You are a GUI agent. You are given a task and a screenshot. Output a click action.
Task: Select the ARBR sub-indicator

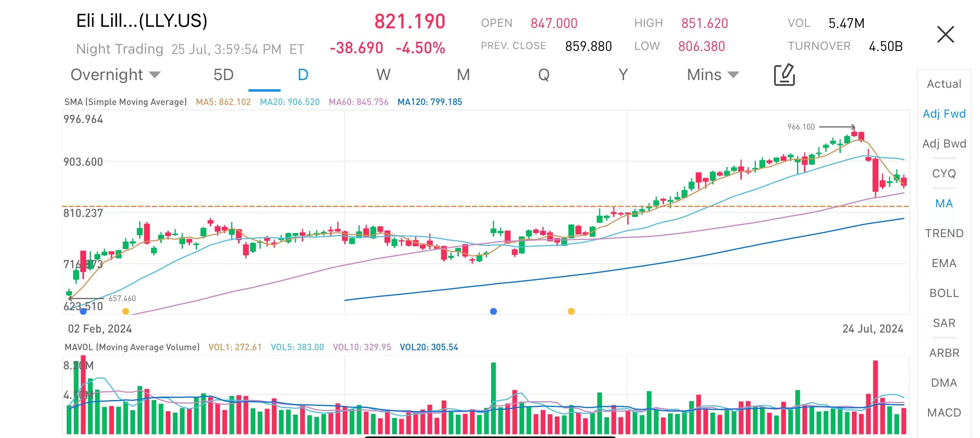click(944, 353)
